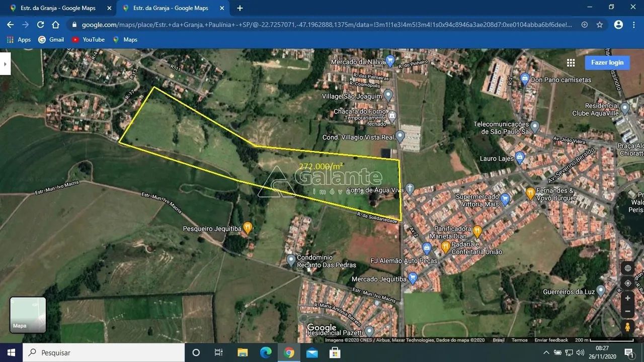The image size is (644, 362).
Task: Show hidden system tray icons
Action: (x=546, y=352)
